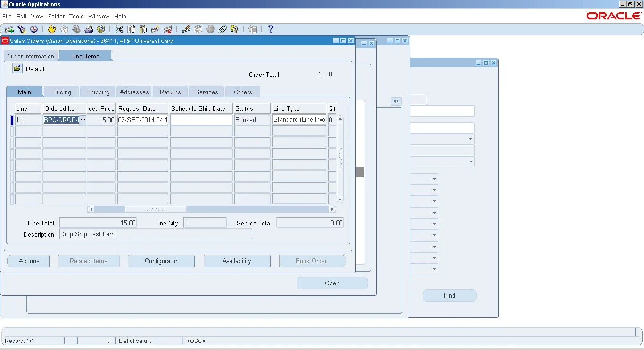Image resolution: width=644 pixels, height=350 pixels.
Task: Click the Attachments paperclip icon
Action: [223, 29]
